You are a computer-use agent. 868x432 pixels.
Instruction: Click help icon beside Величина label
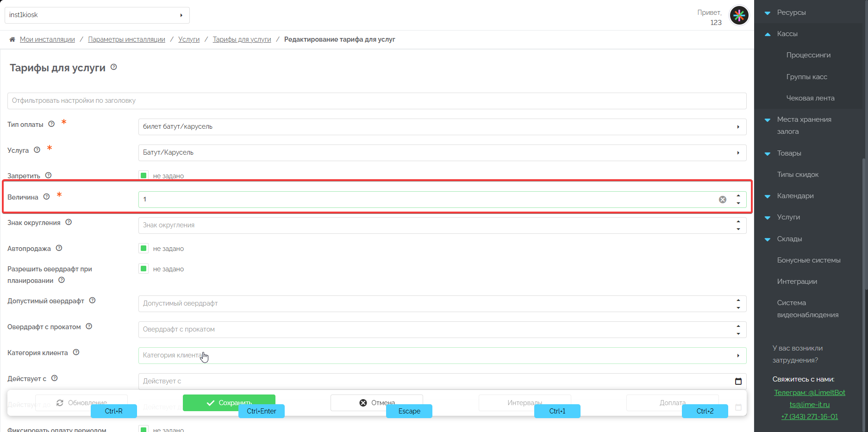pyautogui.click(x=46, y=197)
